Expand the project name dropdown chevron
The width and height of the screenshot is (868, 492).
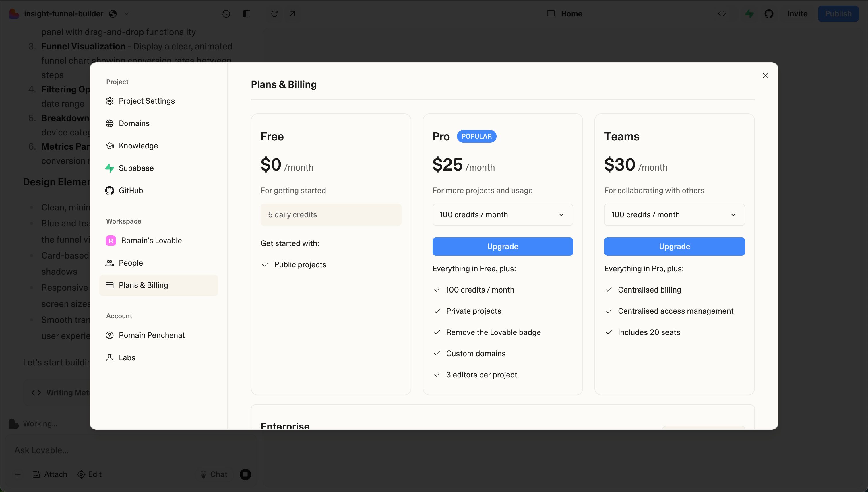(126, 14)
